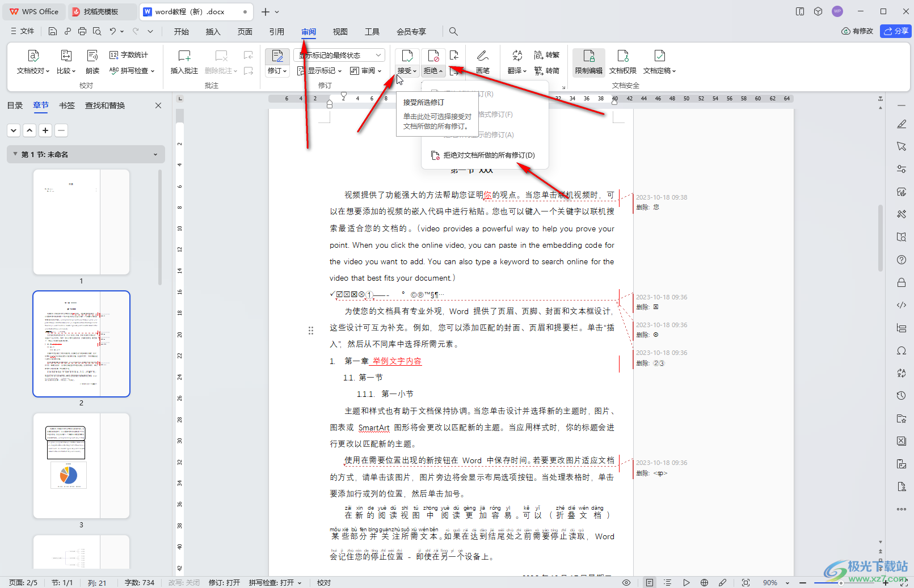The image size is (914, 588).
Task: Click the 分享 share button
Action: (896, 31)
